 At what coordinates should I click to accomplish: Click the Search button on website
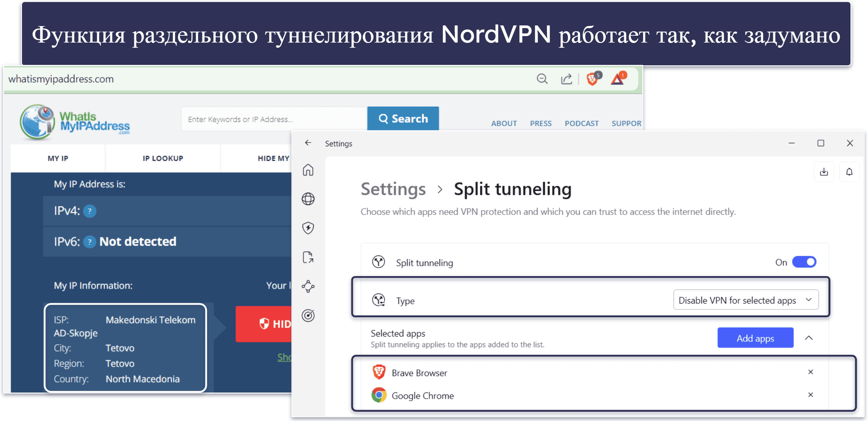click(403, 118)
